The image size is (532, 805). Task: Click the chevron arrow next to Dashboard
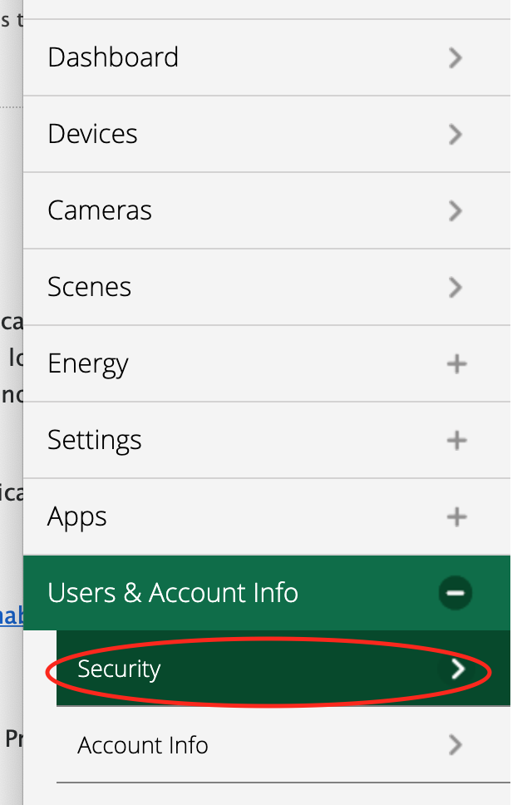click(455, 57)
